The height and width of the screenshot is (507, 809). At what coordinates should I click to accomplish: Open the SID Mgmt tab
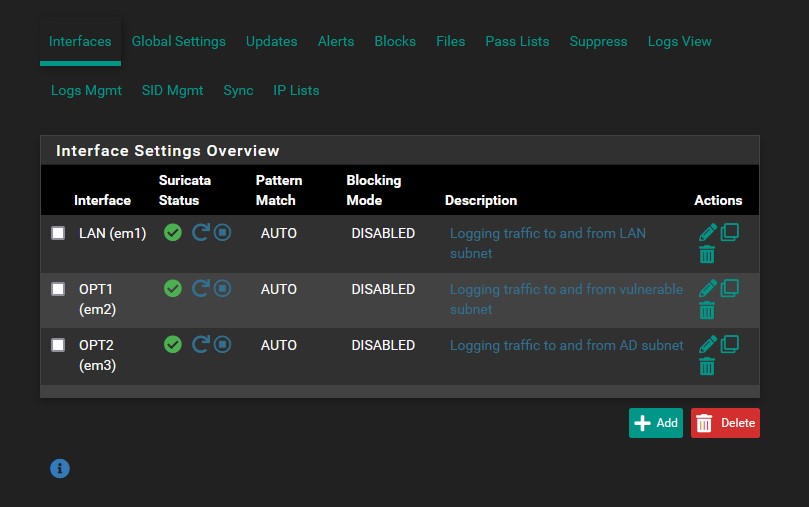(172, 90)
